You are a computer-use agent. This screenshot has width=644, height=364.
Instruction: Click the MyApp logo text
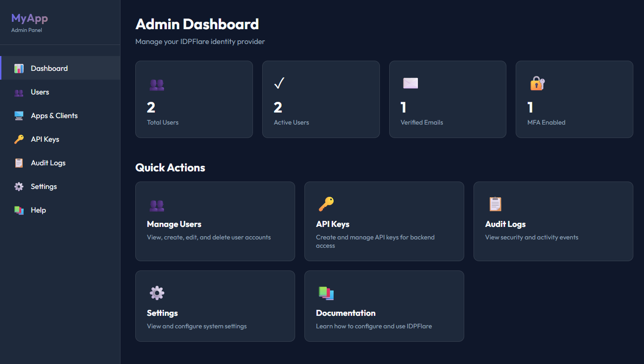point(29,18)
